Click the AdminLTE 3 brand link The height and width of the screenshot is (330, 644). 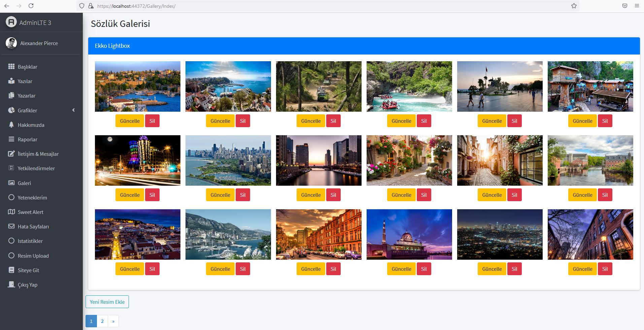(29, 23)
